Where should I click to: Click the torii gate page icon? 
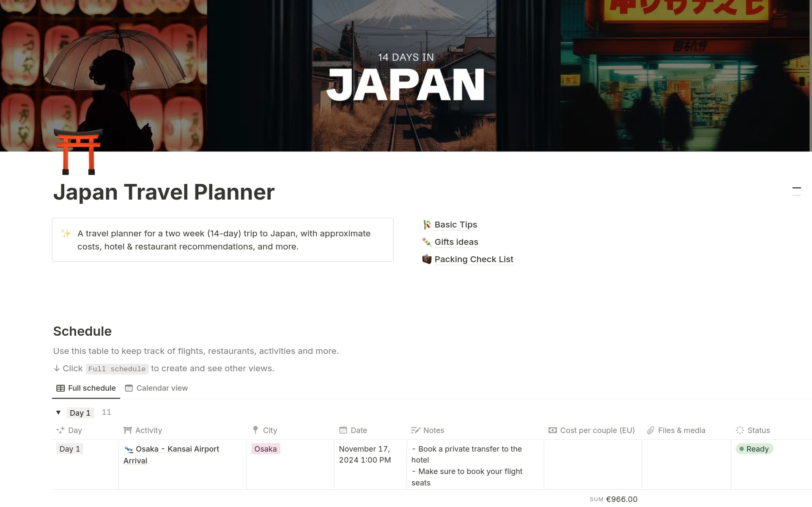pyautogui.click(x=78, y=152)
